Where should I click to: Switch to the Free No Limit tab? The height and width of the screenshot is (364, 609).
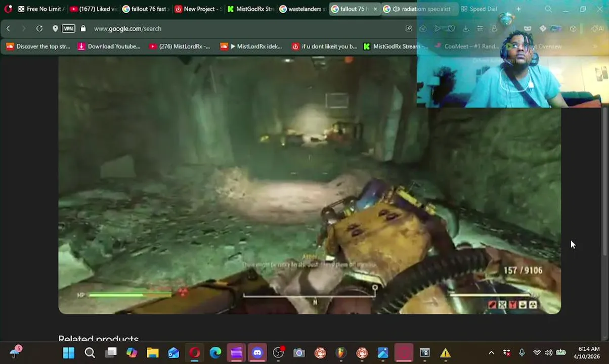[x=40, y=9]
